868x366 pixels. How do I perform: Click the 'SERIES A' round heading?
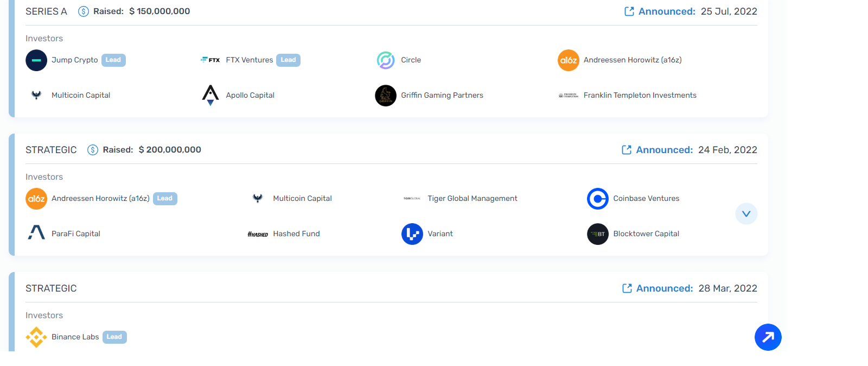(x=46, y=11)
